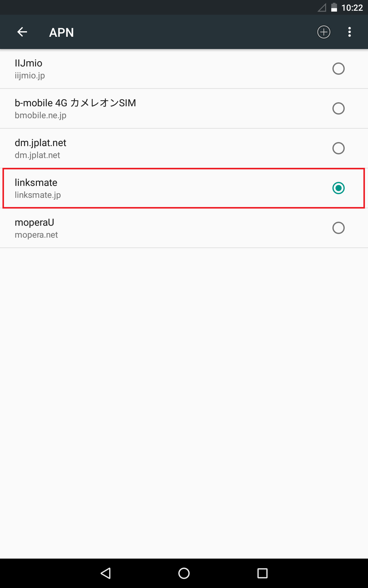368x588 pixels.
Task: Tap the signal strength icon
Action: click(x=322, y=7)
